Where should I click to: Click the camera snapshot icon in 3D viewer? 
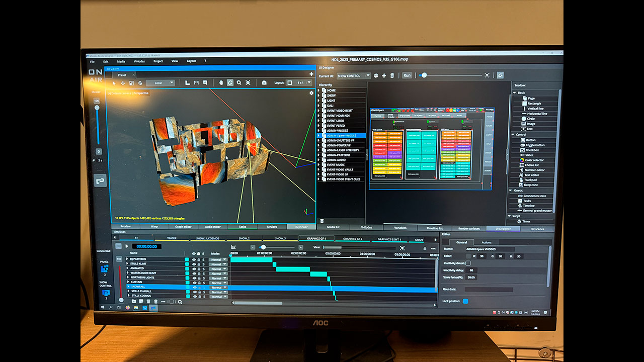[264, 83]
